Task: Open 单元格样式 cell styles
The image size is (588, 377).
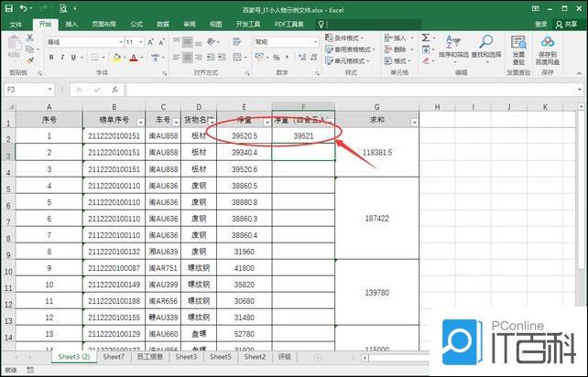Action: 347,60
